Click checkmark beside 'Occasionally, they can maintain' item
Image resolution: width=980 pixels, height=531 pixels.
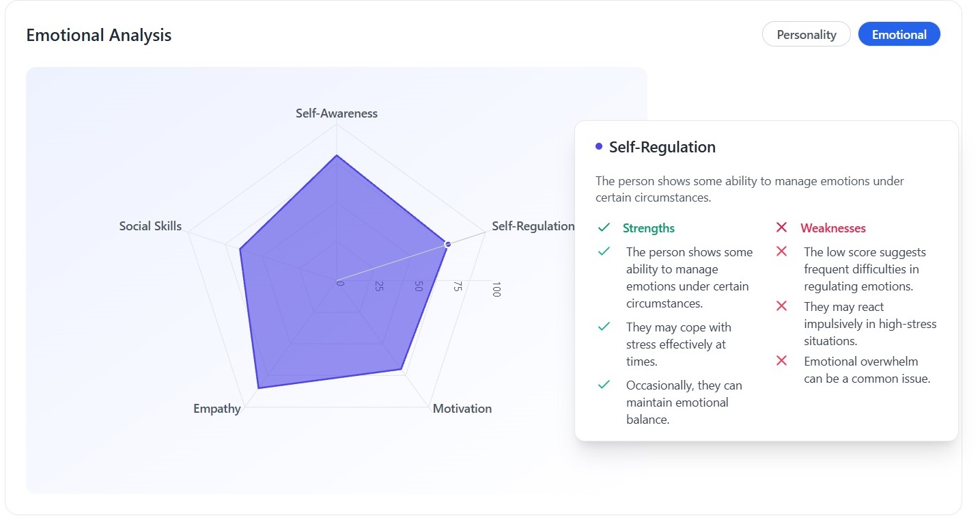click(604, 385)
